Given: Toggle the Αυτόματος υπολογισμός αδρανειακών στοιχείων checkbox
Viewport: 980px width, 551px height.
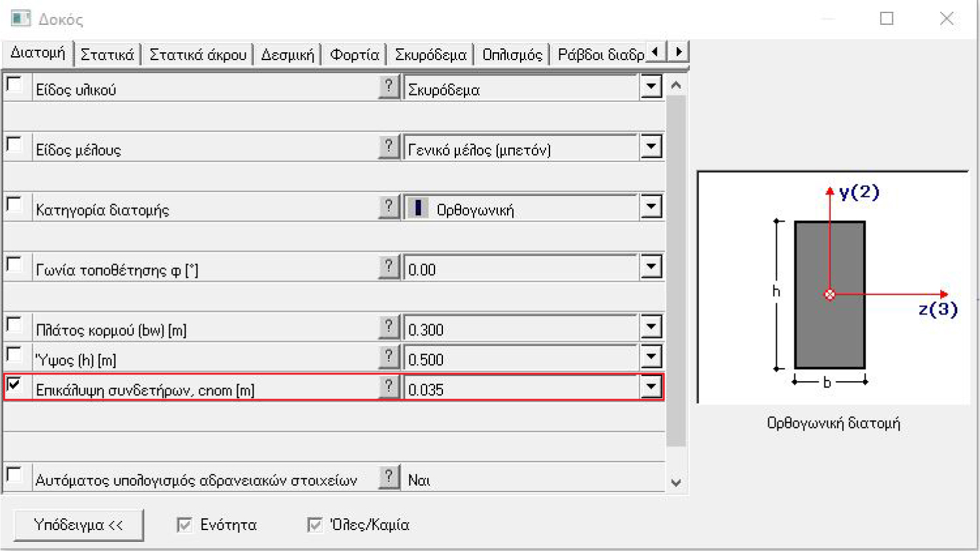Looking at the screenshot, I should click(x=14, y=475).
